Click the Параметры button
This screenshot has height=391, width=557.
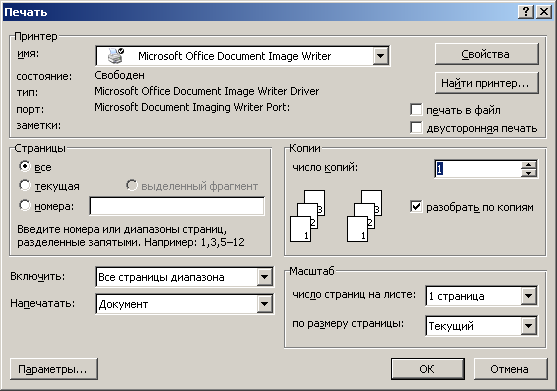[54, 369]
